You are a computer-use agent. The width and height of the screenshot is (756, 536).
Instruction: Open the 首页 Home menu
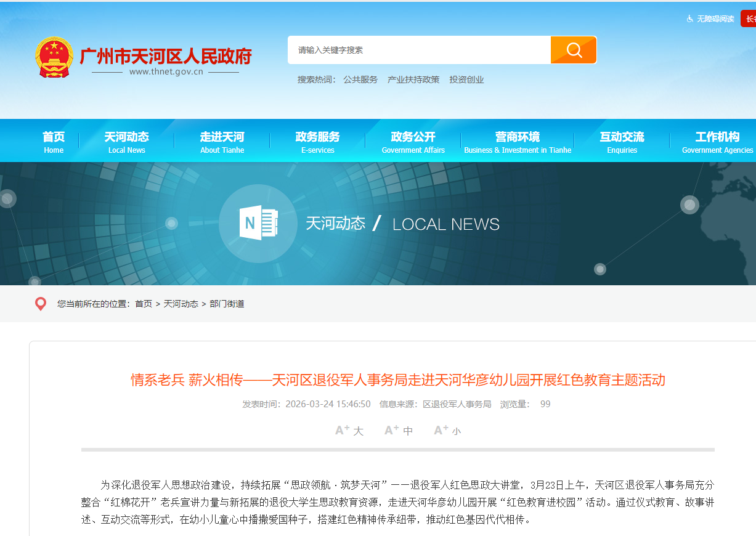[54, 142]
